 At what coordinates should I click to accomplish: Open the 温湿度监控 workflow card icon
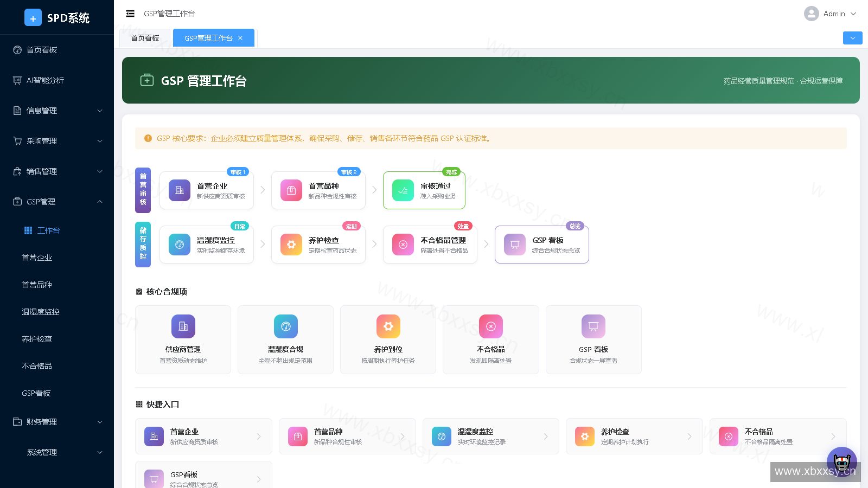coord(180,245)
